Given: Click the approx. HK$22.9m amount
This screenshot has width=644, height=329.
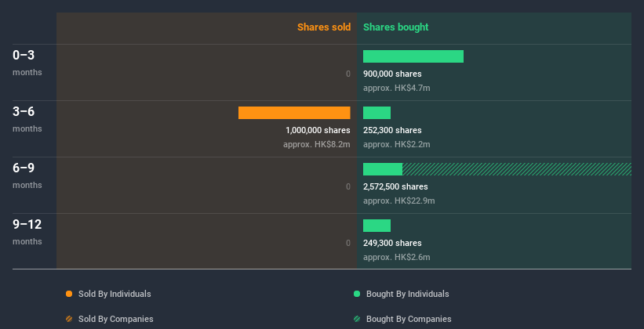Looking at the screenshot, I should coord(398,201).
